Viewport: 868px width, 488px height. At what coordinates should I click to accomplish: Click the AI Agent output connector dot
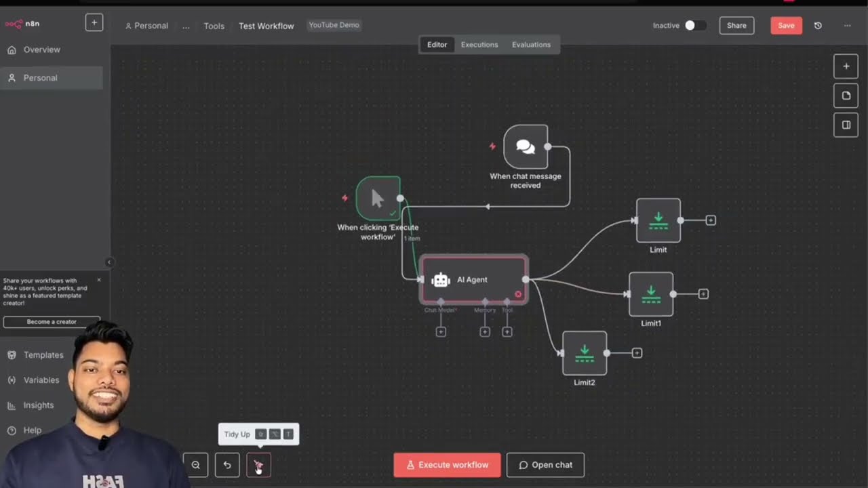(526, 279)
